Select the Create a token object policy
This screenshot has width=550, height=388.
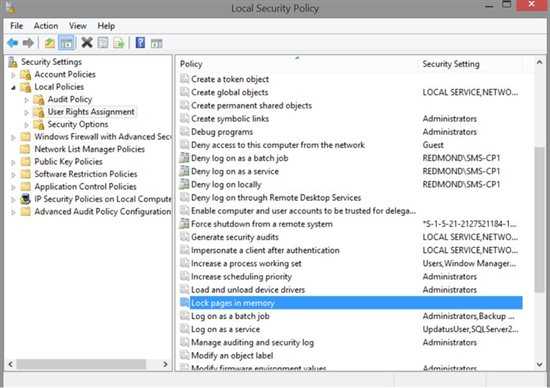point(230,79)
